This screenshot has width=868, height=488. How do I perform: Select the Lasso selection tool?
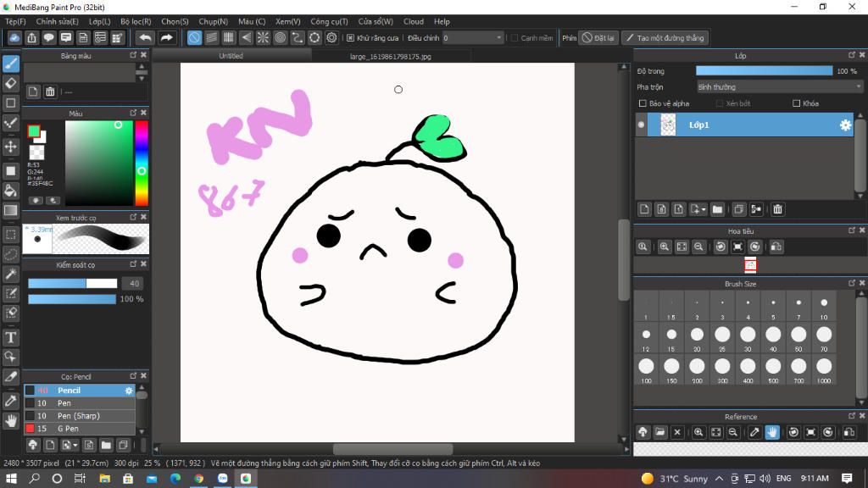click(x=10, y=254)
